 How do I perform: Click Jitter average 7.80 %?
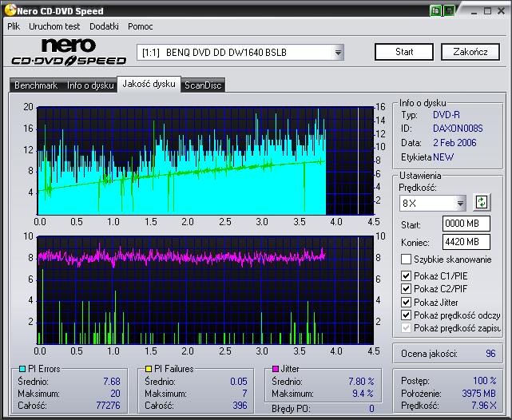point(362,382)
